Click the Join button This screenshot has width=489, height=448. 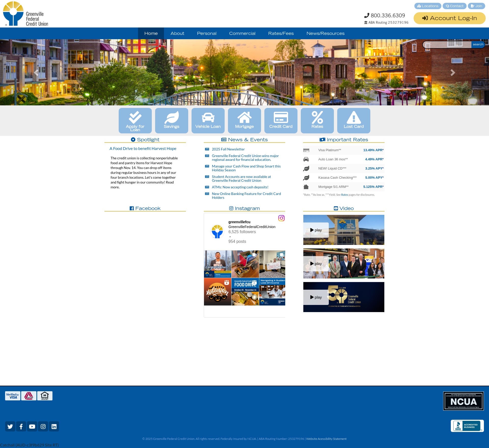coord(477,6)
